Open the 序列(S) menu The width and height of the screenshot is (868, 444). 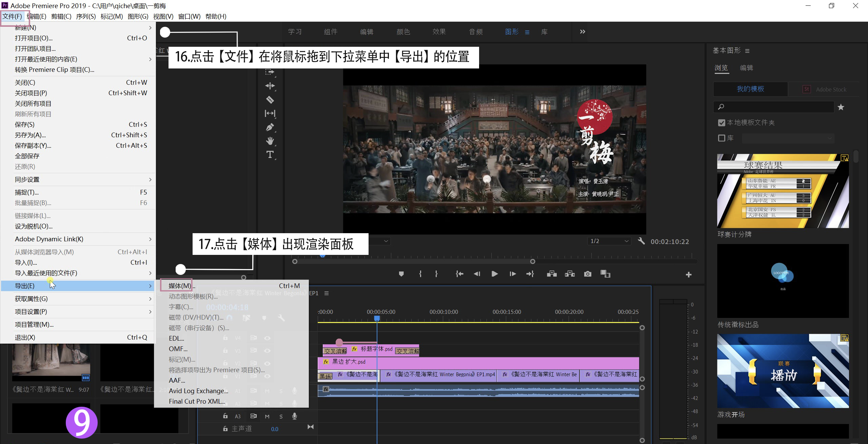tap(86, 16)
